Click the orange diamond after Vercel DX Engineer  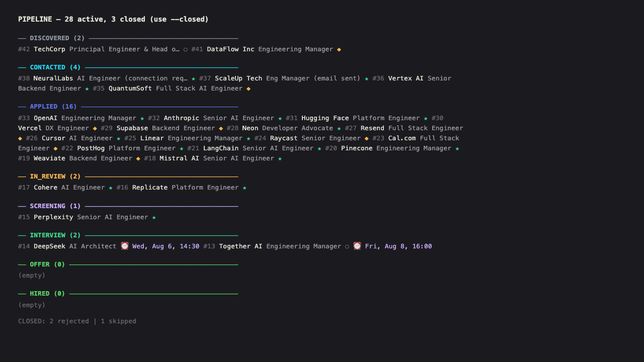click(x=95, y=128)
